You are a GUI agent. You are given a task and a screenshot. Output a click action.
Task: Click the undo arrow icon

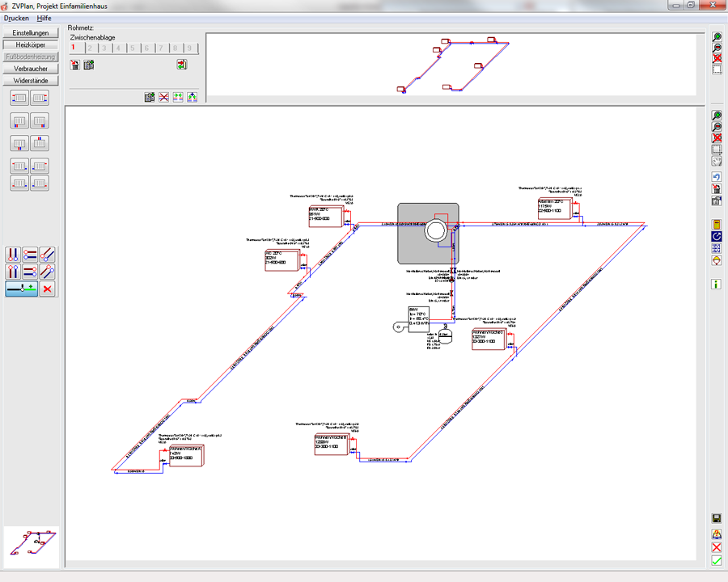pyautogui.click(x=717, y=176)
